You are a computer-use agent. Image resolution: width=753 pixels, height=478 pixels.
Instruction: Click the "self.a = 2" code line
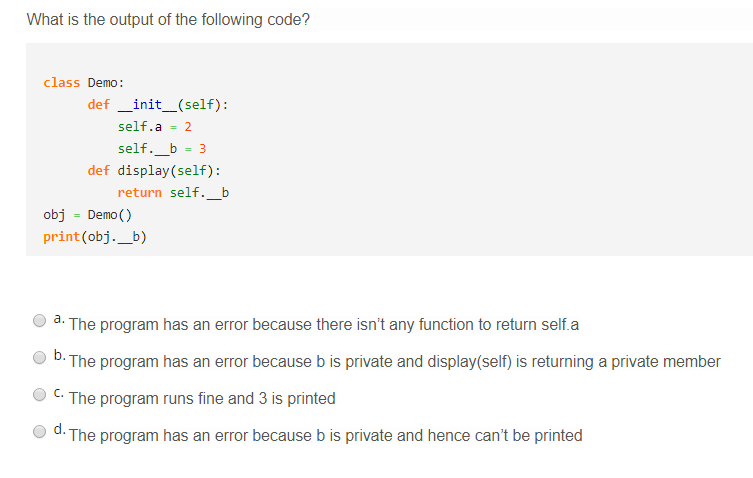tap(154, 126)
